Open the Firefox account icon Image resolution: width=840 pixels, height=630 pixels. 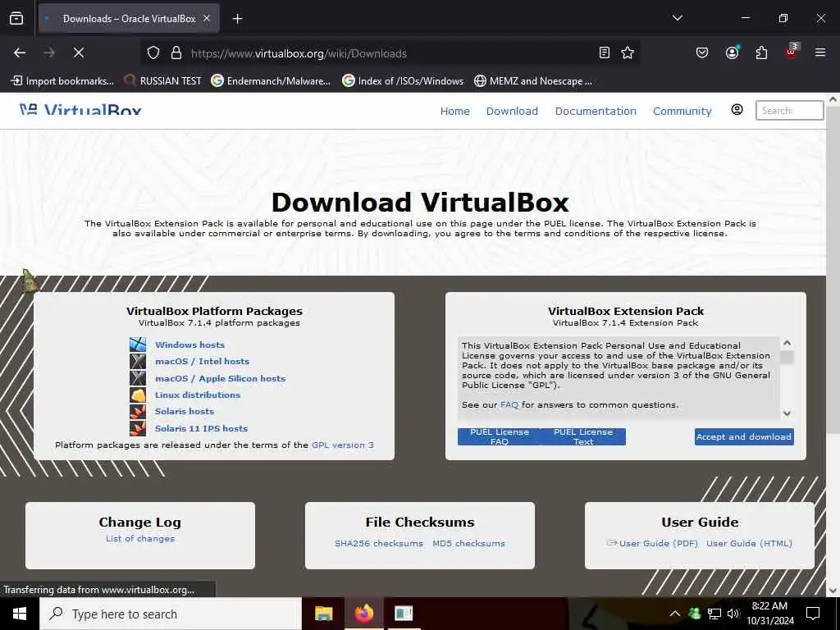[x=732, y=52]
